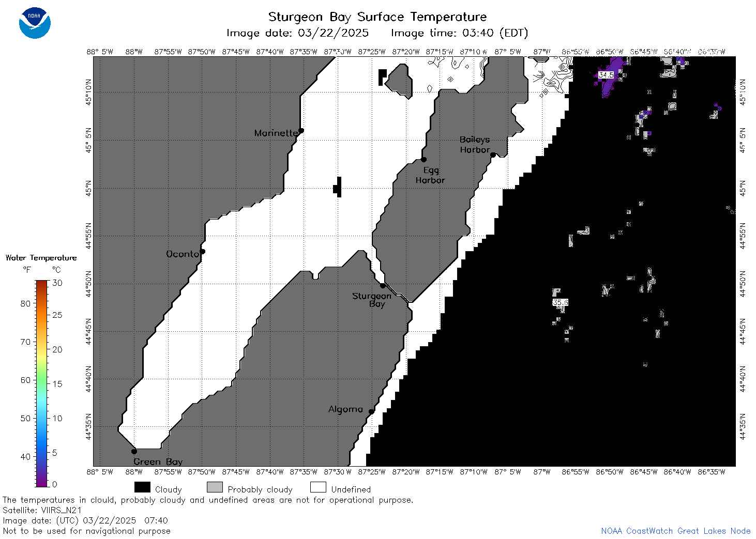Screen dimensions: 756x539
Task: Click the Marinette map label
Action: (x=276, y=133)
